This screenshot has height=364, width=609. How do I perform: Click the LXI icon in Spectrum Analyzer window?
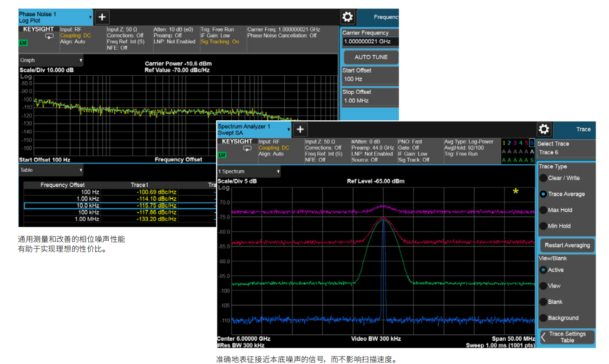[x=222, y=155]
